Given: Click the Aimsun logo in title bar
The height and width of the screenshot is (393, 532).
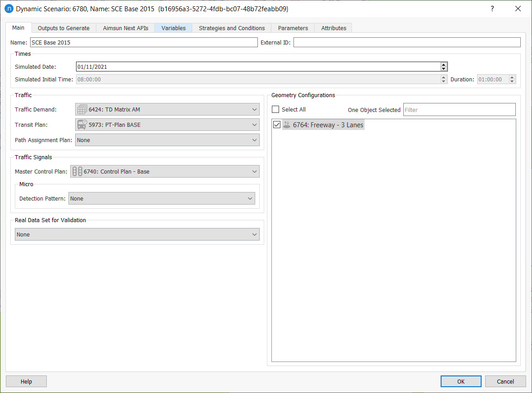Looking at the screenshot, I should (x=9, y=9).
